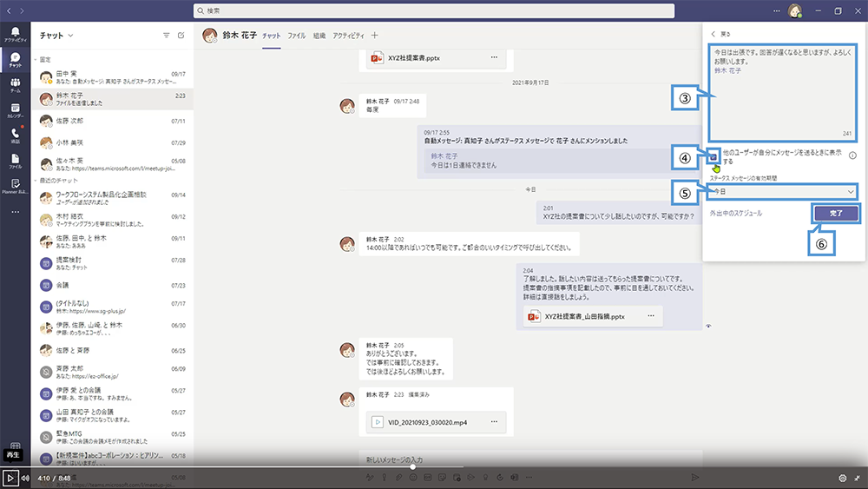The image size is (868, 489).
Task: Open chat with 木村 結衣
Action: tap(113, 220)
